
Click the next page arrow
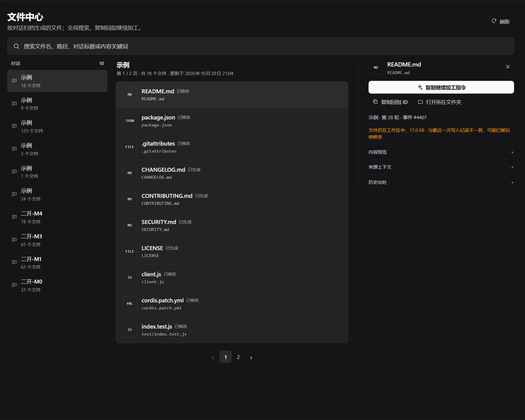point(251,357)
